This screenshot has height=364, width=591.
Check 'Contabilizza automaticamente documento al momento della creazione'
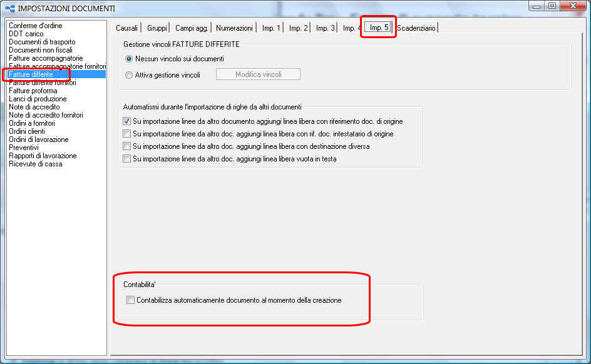coord(130,300)
